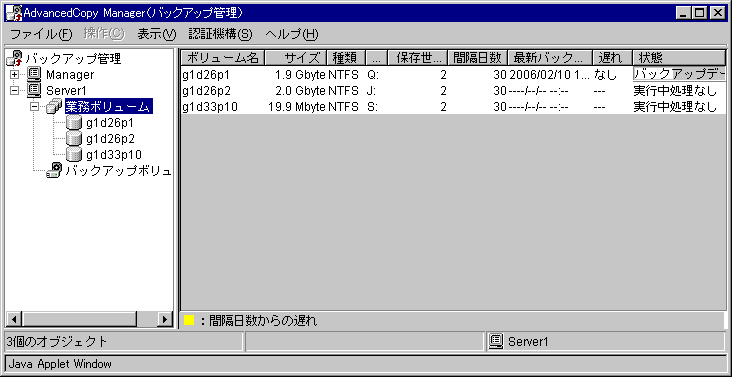Click the yellow 間隔日数からの遅れ legend swatch
732x377 pixels.
tap(189, 321)
